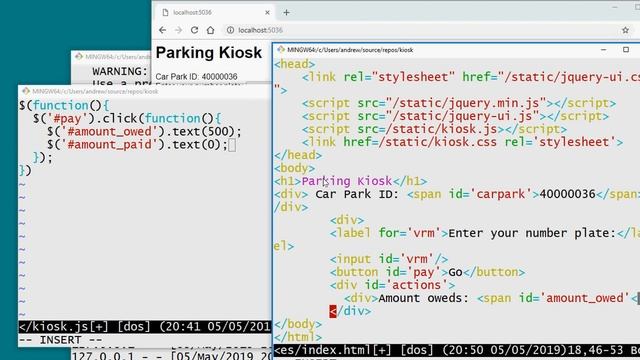Viewport: 640px width, 360px height.
Task: Click the MINGW64 icon of kiosk.js terminal
Action: pos(26,91)
